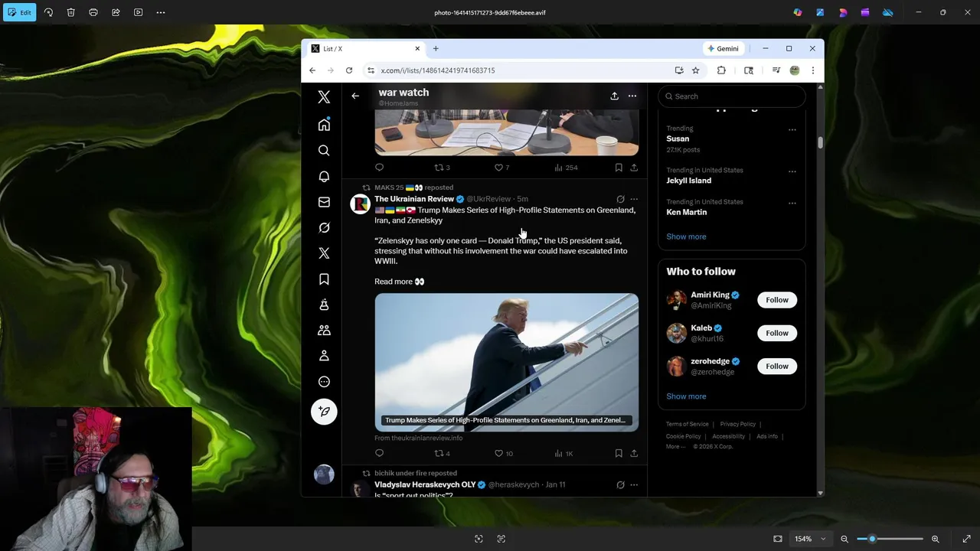Viewport: 980px width, 551px height.
Task: Open Profile icon in X sidebar
Action: (x=324, y=356)
